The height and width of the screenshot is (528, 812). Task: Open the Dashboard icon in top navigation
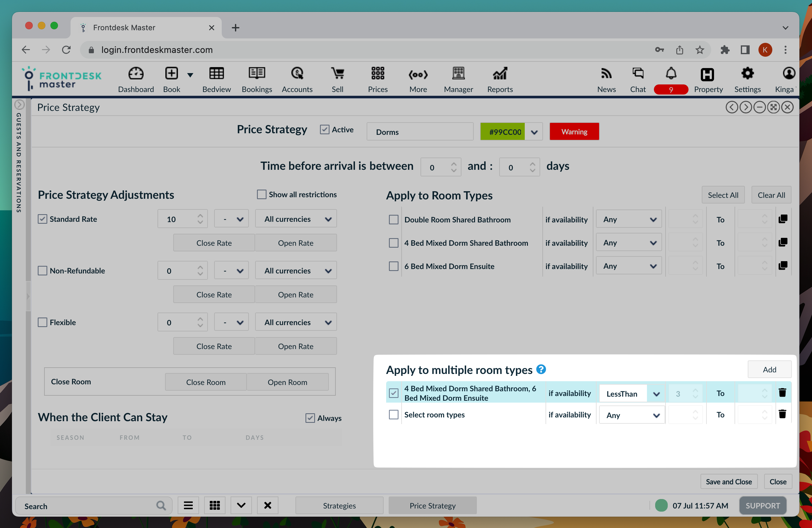(x=136, y=73)
